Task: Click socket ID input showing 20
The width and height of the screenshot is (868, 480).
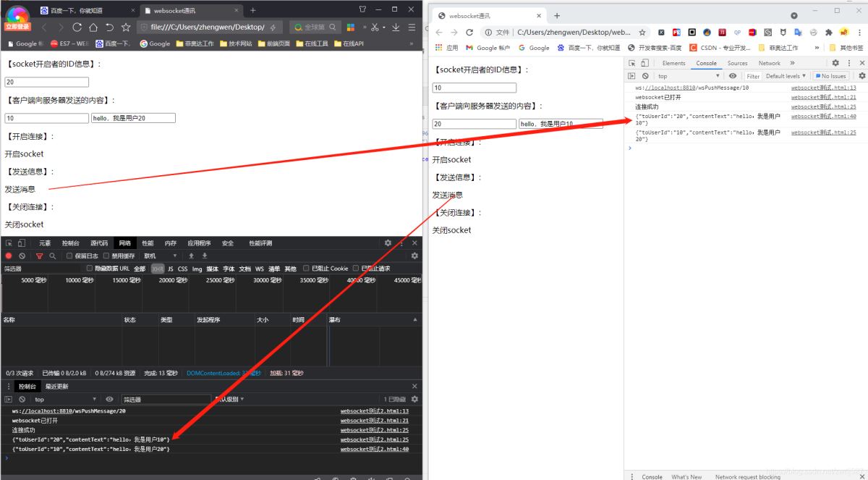Action: pos(46,83)
